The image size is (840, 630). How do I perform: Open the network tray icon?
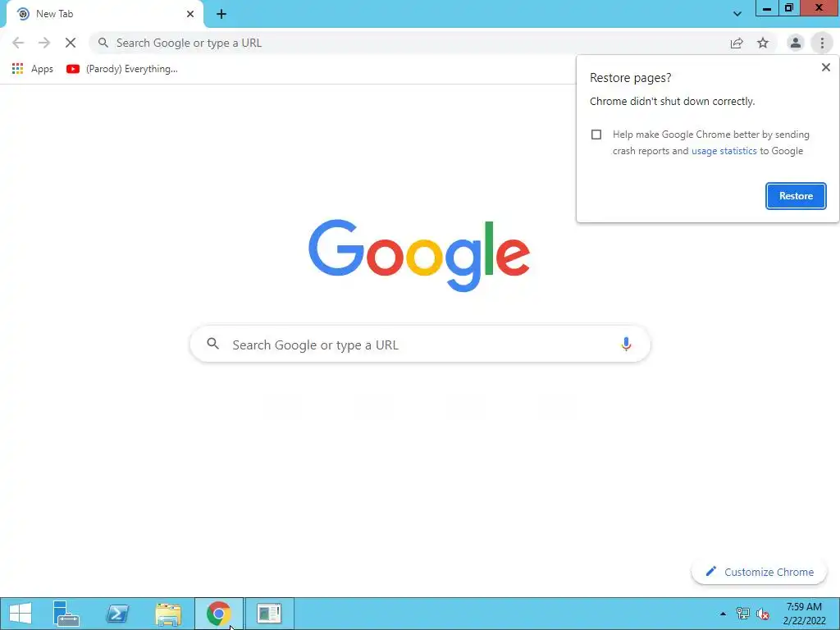coord(742,614)
